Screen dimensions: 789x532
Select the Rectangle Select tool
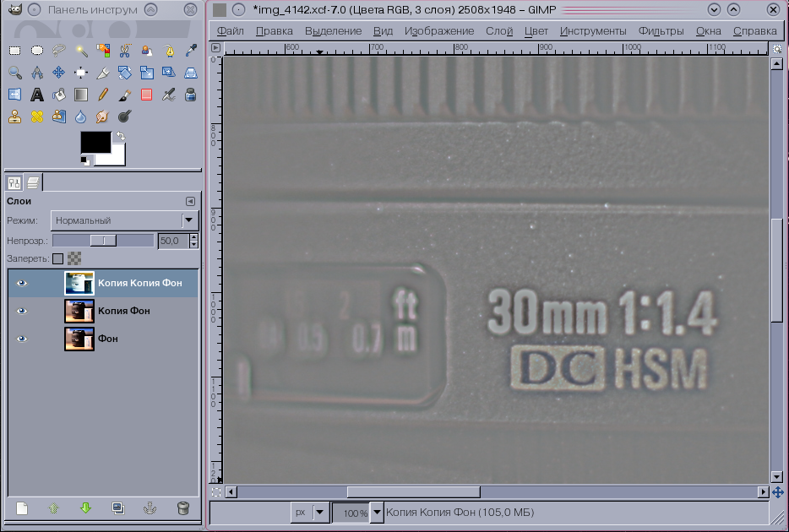15,51
